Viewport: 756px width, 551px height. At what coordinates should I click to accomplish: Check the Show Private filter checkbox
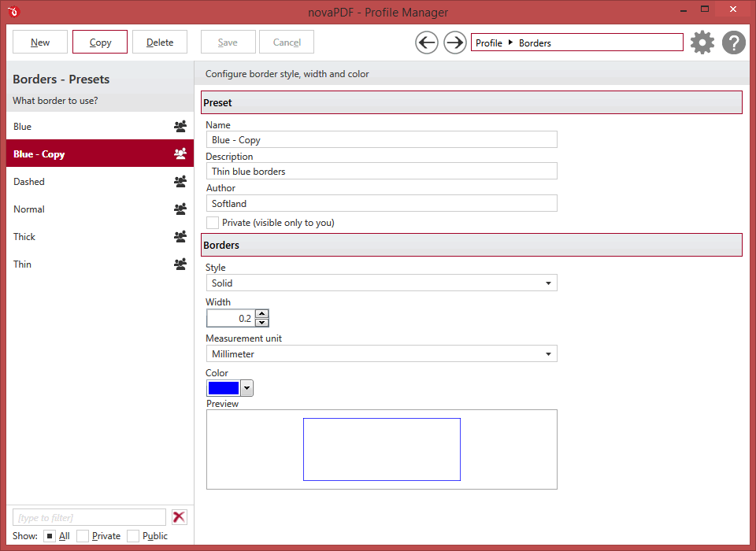point(83,536)
